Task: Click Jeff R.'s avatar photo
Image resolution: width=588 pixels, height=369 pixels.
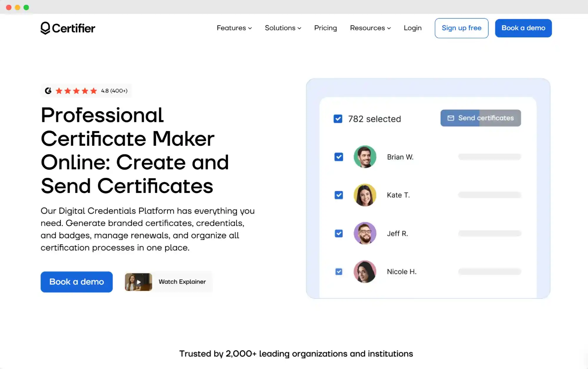Action: 365,233
